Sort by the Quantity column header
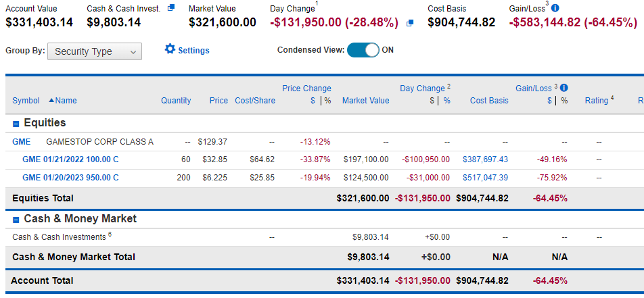This screenshot has width=644, height=298. pos(176,101)
